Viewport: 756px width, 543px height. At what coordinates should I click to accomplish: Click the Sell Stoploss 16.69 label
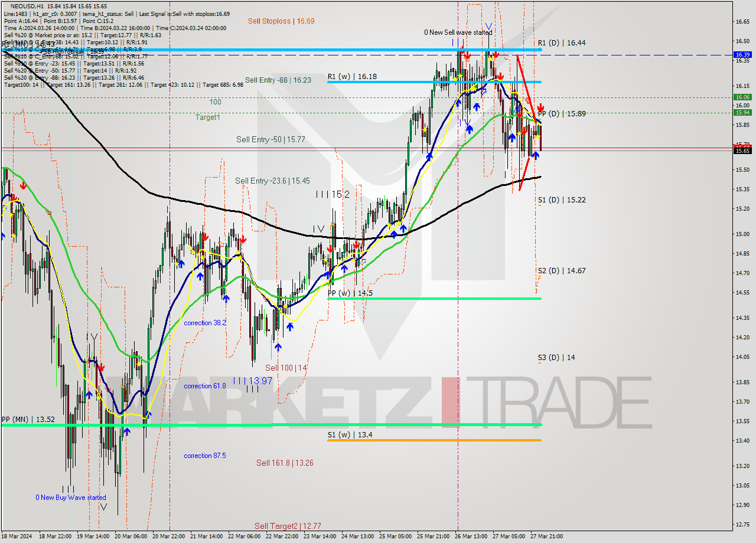click(x=281, y=21)
